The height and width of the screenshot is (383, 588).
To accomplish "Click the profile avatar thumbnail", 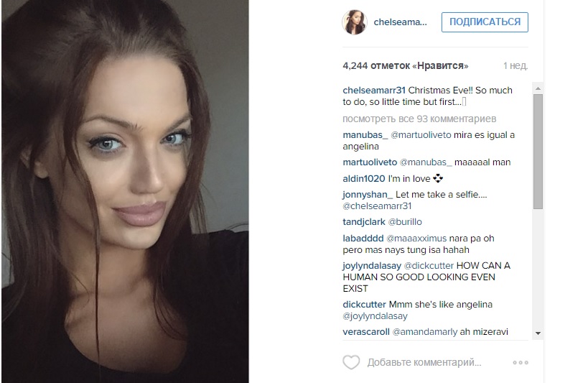I will tap(354, 22).
